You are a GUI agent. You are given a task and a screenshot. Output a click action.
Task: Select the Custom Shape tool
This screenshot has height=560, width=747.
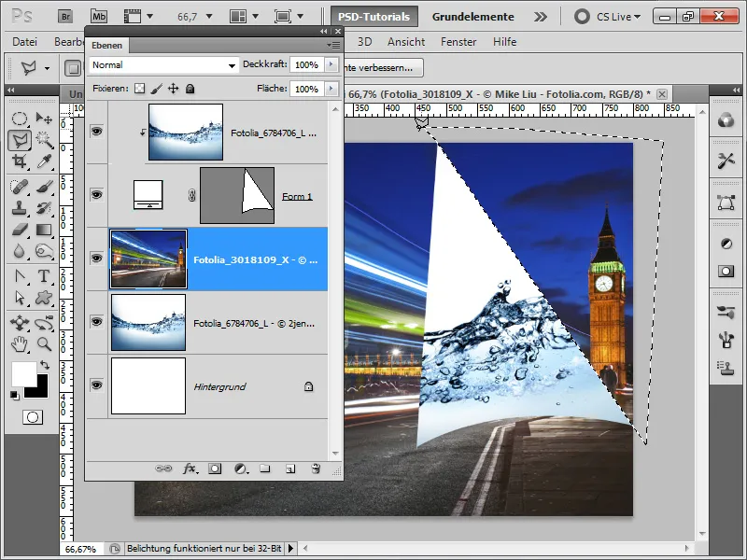pos(44,298)
